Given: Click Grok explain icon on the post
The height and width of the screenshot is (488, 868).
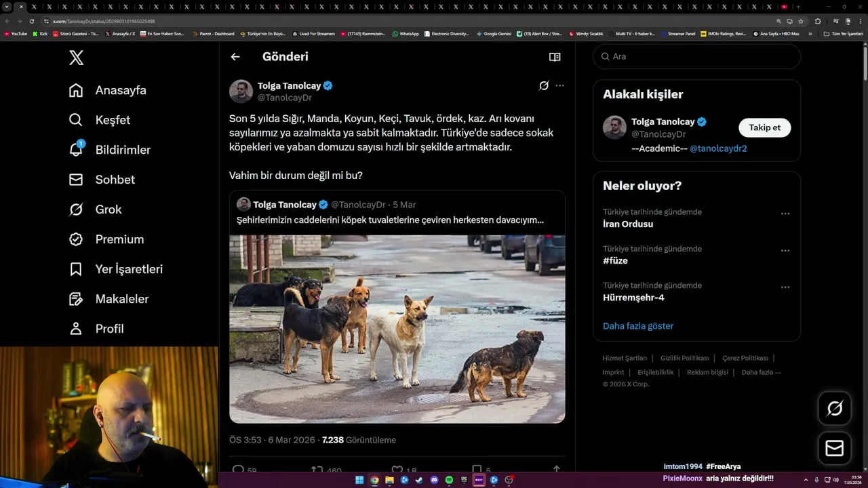Looking at the screenshot, I should coord(544,85).
